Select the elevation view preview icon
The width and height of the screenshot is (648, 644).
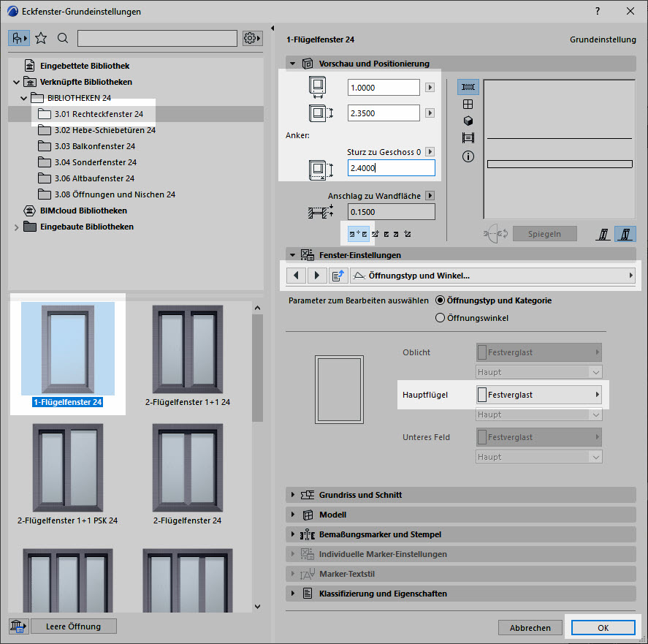468,104
